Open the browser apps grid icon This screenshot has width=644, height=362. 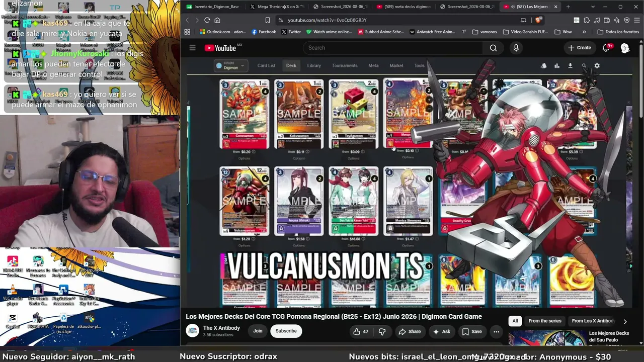[x=187, y=32]
